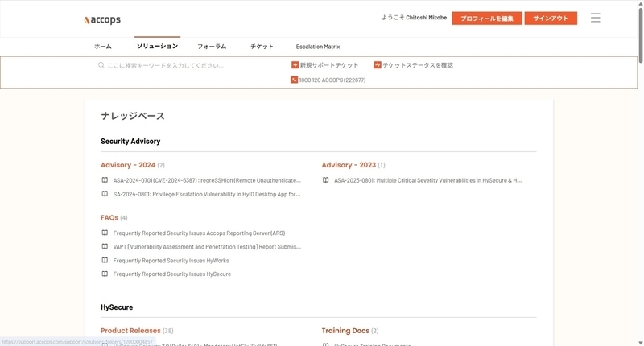Click the search magnifier icon
644x346 pixels.
click(101, 65)
